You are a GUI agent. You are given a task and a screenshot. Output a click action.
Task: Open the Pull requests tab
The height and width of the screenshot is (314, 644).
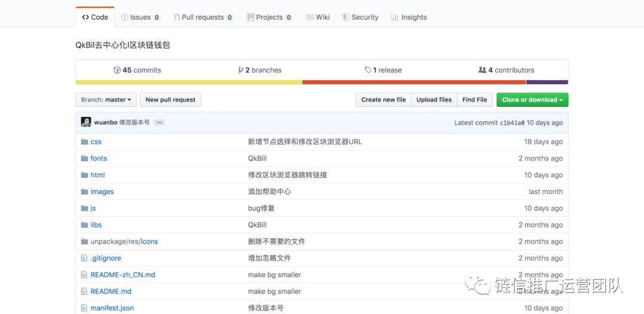[203, 17]
